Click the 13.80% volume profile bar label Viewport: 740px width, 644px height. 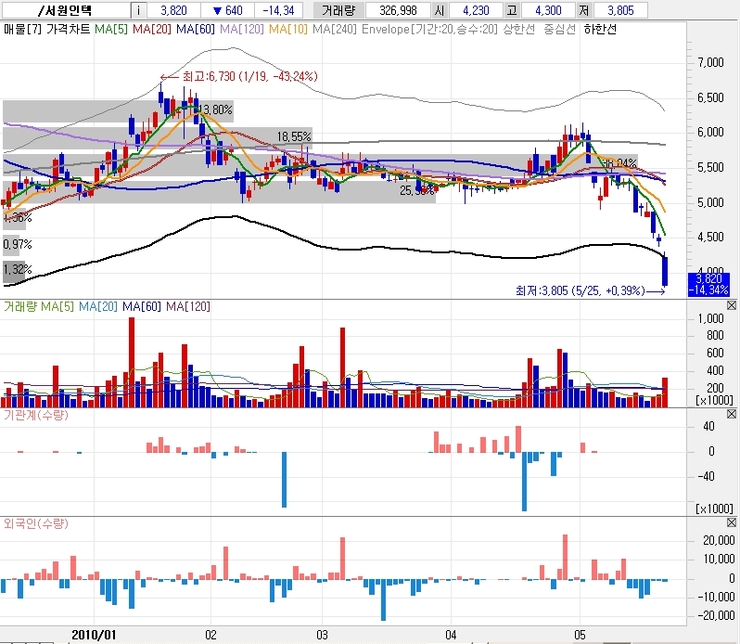click(x=216, y=110)
